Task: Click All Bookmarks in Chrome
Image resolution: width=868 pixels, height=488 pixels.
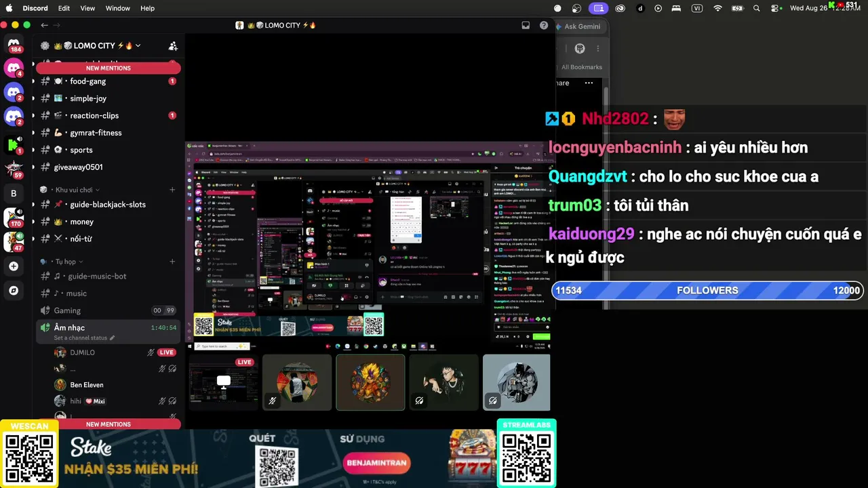Action: (582, 67)
